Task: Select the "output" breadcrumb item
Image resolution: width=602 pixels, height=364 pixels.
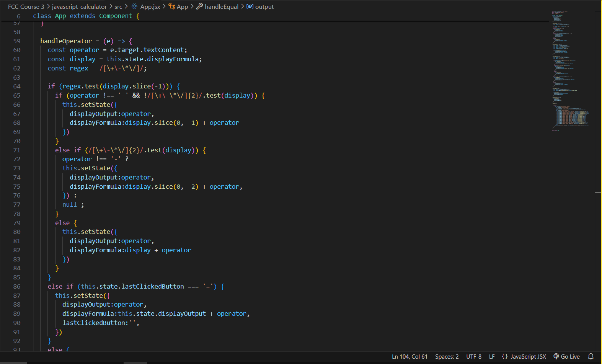Action: pyautogui.click(x=264, y=7)
